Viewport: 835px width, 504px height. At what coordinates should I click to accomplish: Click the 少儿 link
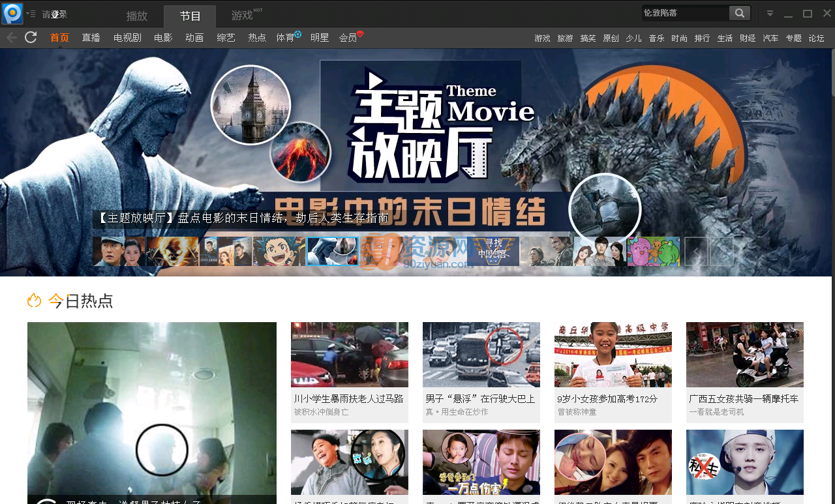click(x=633, y=38)
